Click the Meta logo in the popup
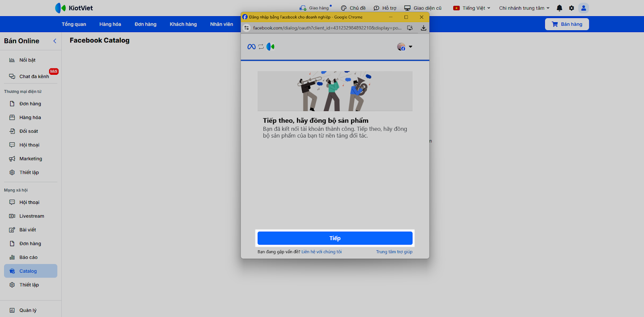644x317 pixels. pyautogui.click(x=252, y=47)
